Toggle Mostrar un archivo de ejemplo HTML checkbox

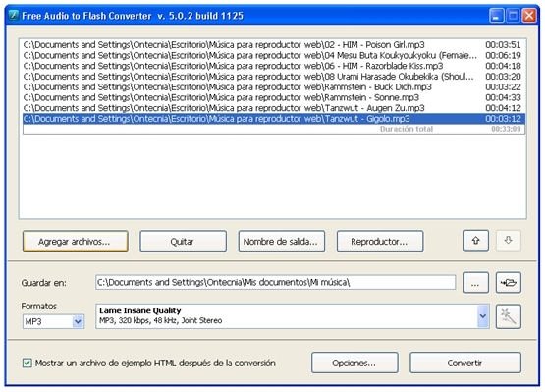pyautogui.click(x=27, y=364)
